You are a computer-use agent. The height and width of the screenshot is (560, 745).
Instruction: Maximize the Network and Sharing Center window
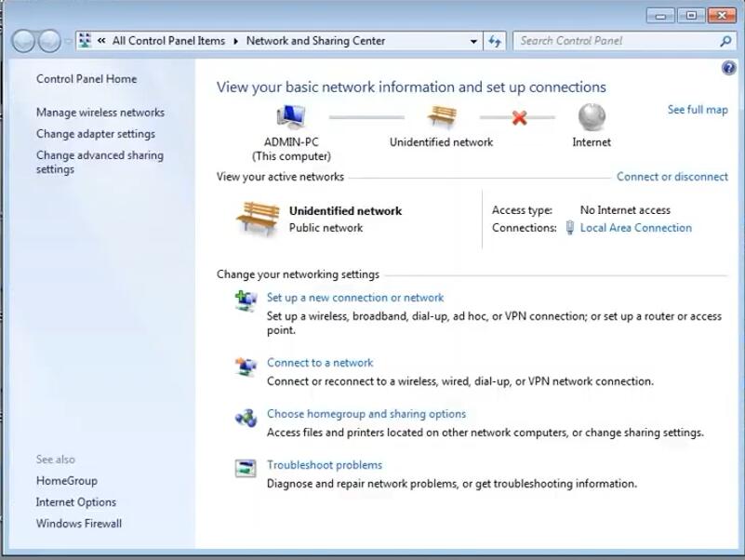[691, 15]
